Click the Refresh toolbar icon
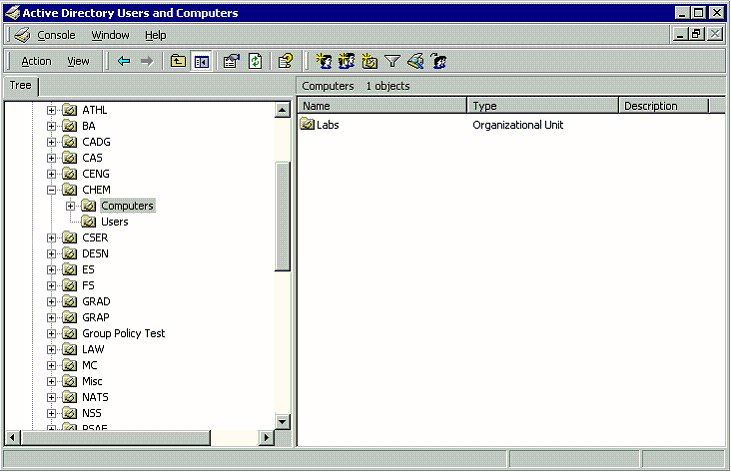 (255, 61)
